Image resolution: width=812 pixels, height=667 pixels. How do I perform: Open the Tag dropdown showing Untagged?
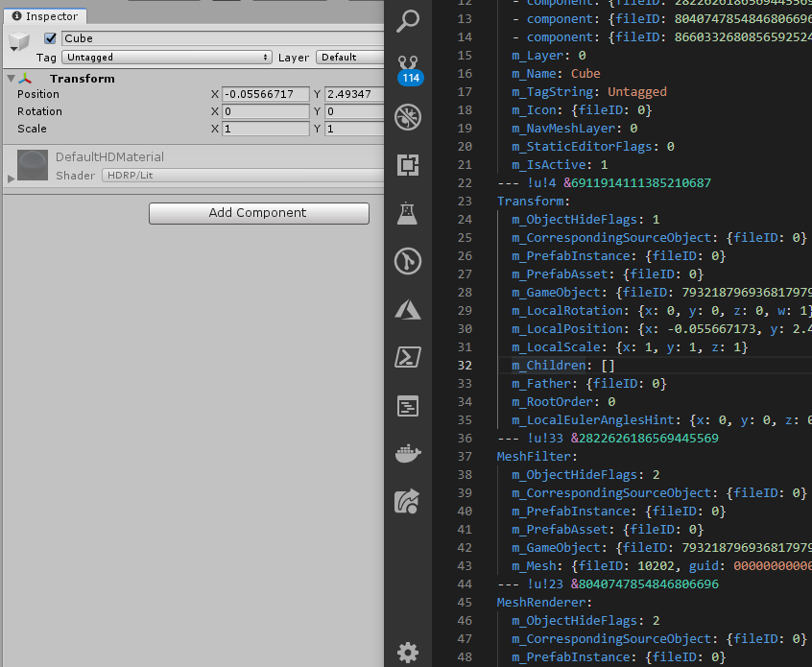coord(167,57)
